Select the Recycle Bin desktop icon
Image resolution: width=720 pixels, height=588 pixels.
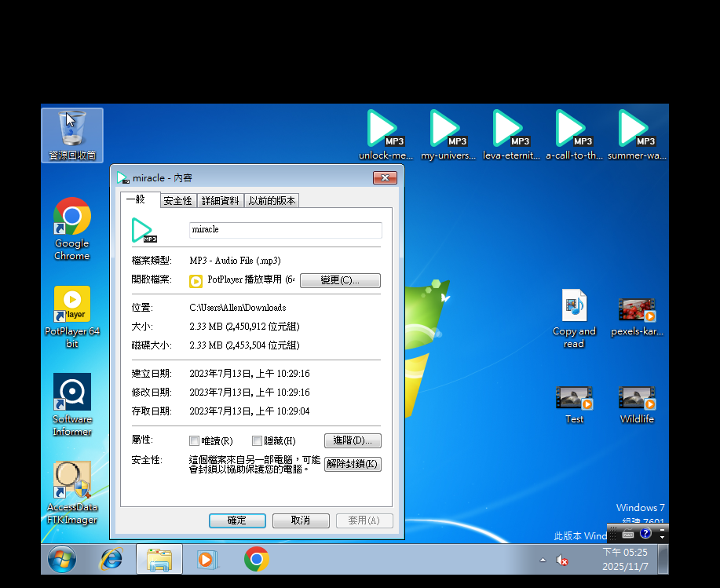(x=72, y=135)
